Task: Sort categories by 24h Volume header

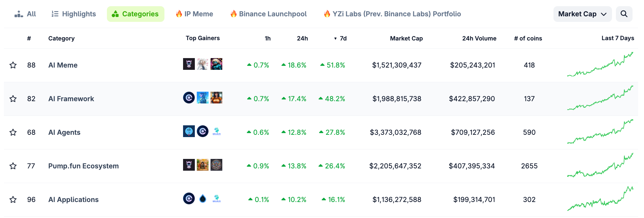Action: 479,39
